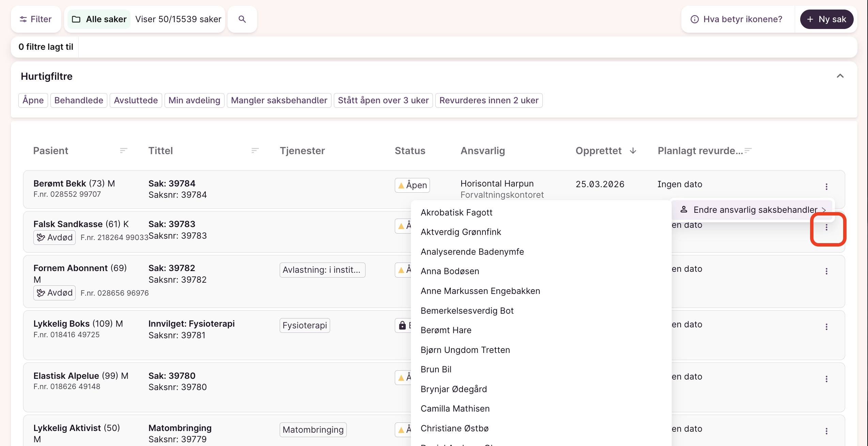
Task: Enable Revurderes innen 2 uker filter
Action: pyautogui.click(x=489, y=100)
